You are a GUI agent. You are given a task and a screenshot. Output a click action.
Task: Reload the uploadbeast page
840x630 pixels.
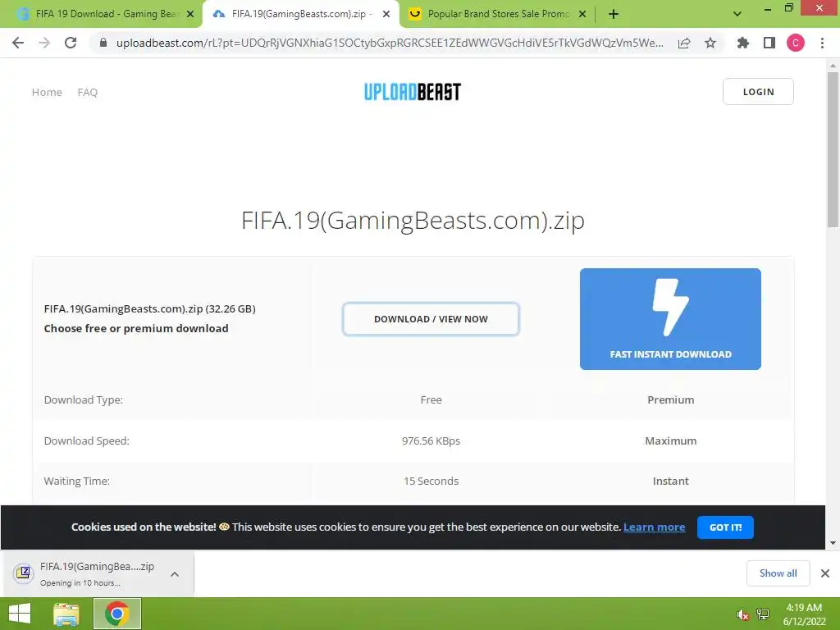[x=71, y=43]
